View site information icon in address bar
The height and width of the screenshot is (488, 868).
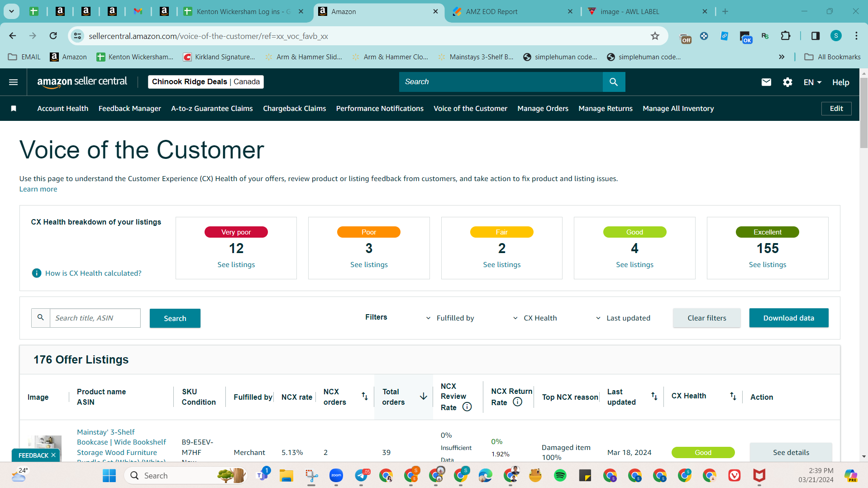tap(78, 36)
